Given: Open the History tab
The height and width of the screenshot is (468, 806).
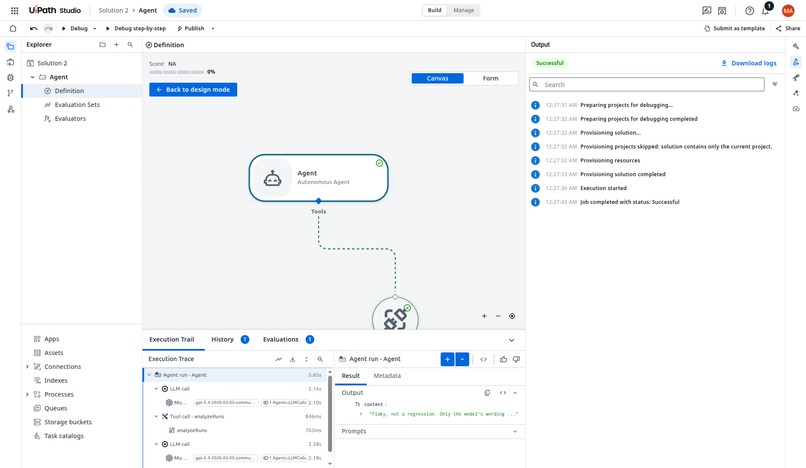Looking at the screenshot, I should pyautogui.click(x=223, y=339).
